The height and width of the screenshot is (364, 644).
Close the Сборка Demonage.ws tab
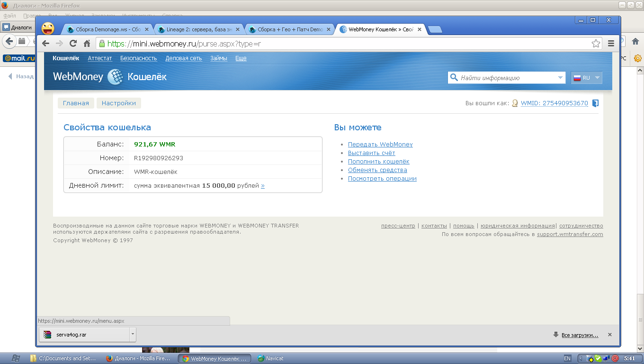[146, 29]
